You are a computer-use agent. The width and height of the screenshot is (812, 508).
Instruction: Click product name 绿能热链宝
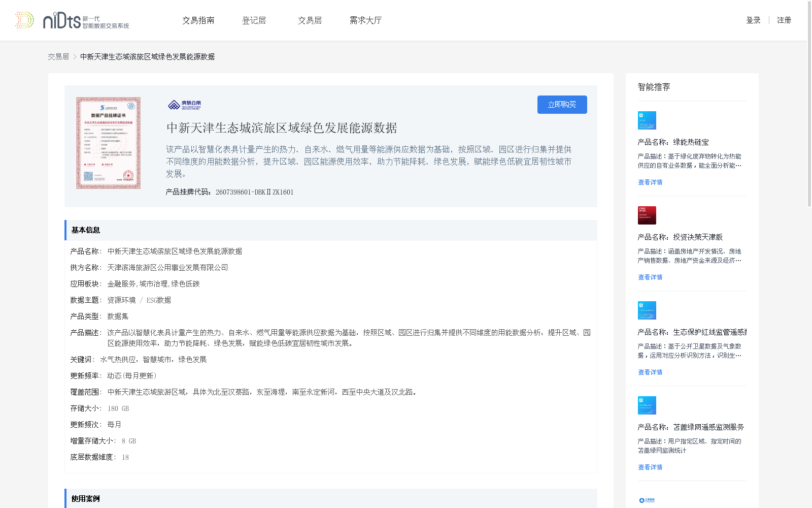click(691, 142)
